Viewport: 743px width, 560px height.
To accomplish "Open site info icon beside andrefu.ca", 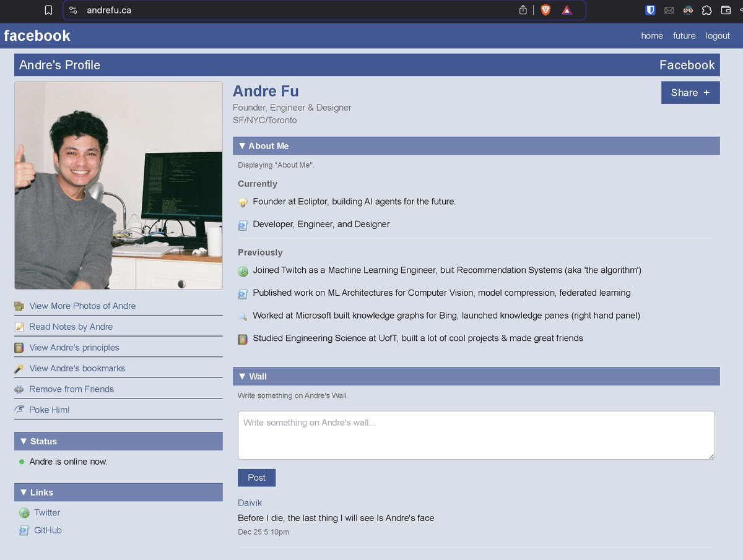I will pos(73,10).
